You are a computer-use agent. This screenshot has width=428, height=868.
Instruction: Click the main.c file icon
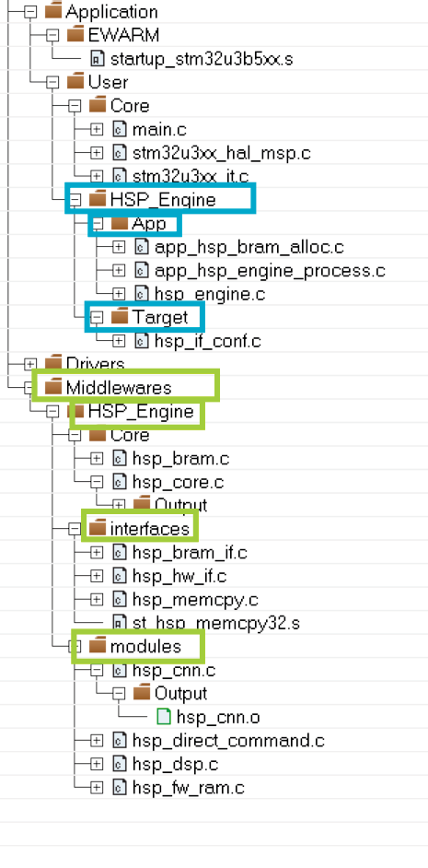pos(120,129)
